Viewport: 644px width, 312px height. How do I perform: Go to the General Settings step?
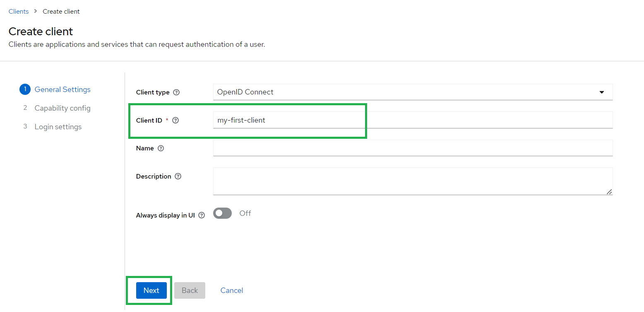[62, 89]
